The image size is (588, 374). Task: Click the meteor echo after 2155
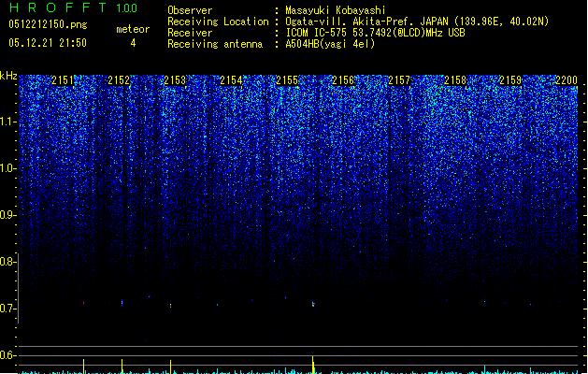313,304
